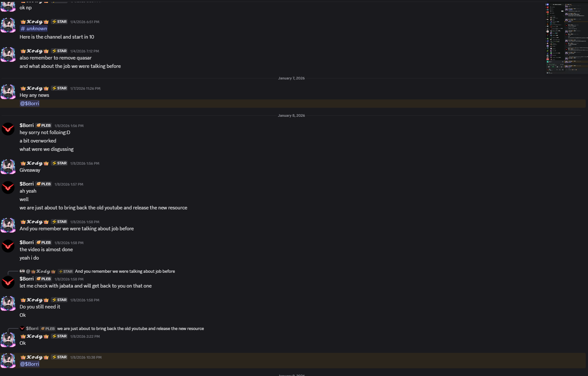This screenshot has width=588, height=376.
Task: Click the message 'what were we disgussing'
Action: click(x=47, y=149)
